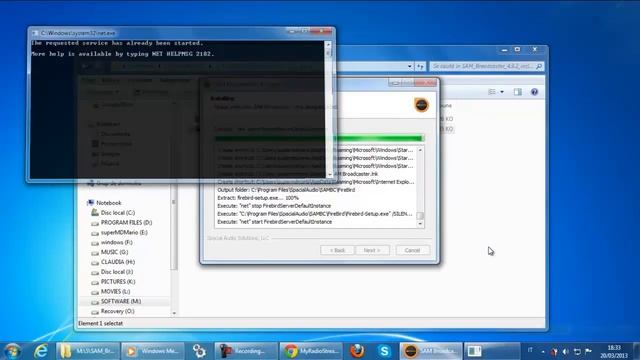640x360 pixels.
Task: Click the IT language indicator in tray
Action: tap(530, 350)
